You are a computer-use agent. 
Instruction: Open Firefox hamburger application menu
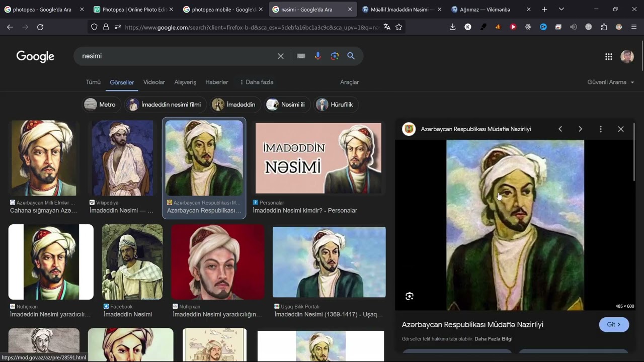[x=634, y=27]
